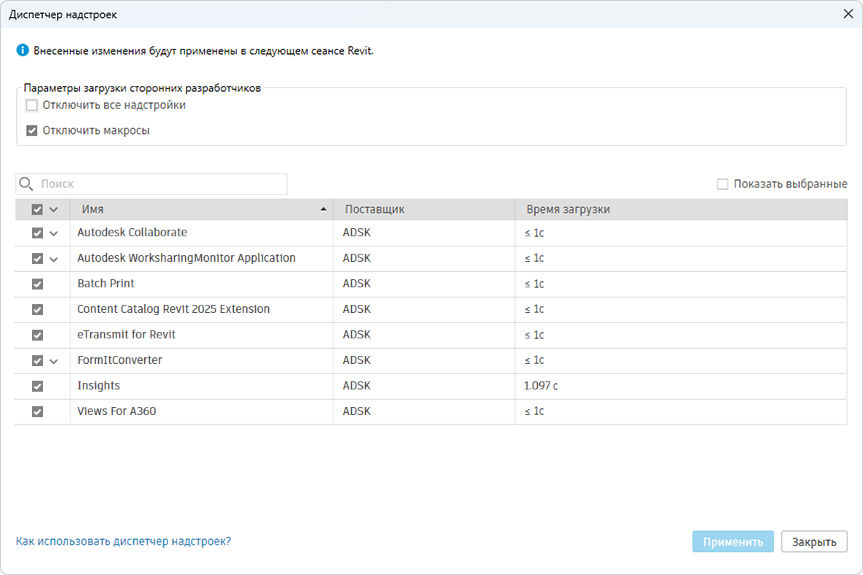863x575 pixels.
Task: Uncheck eTransmit for Revit checkbox
Action: (x=37, y=335)
